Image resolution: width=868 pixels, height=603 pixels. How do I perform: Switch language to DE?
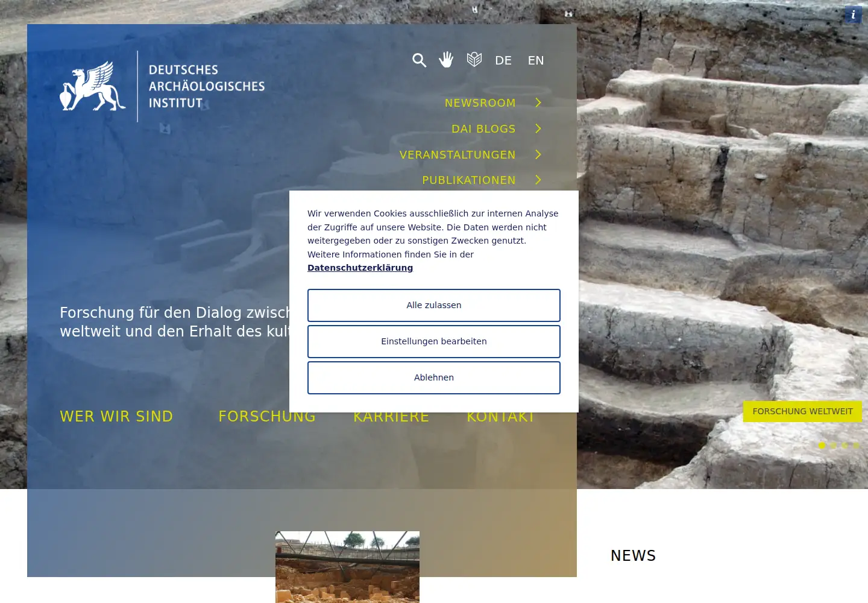pos(503,60)
